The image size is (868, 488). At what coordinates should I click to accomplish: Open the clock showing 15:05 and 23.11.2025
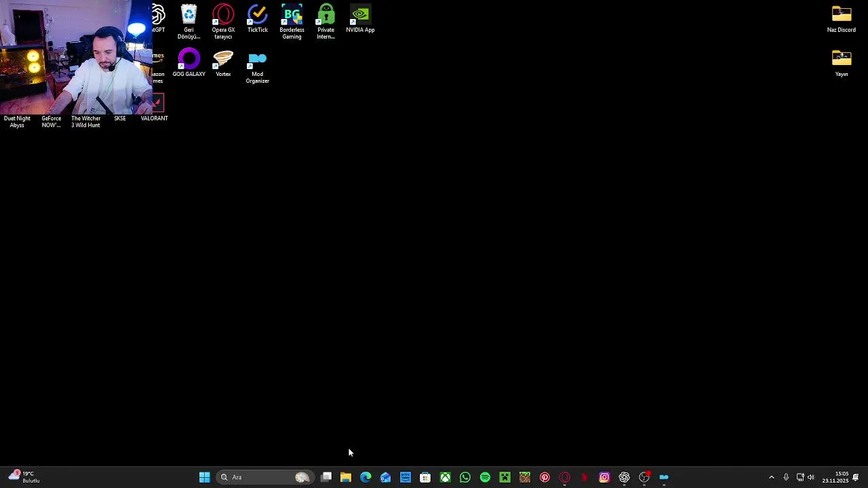[x=835, y=477]
